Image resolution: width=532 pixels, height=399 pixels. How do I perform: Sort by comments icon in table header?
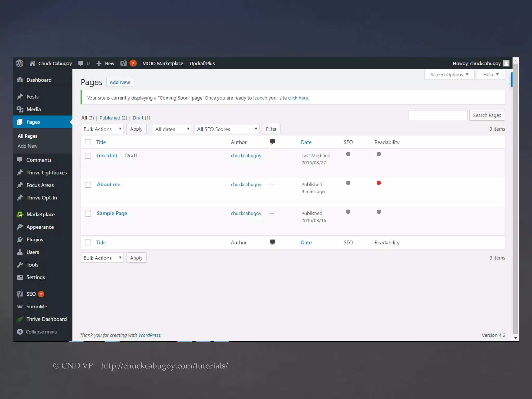tap(272, 142)
